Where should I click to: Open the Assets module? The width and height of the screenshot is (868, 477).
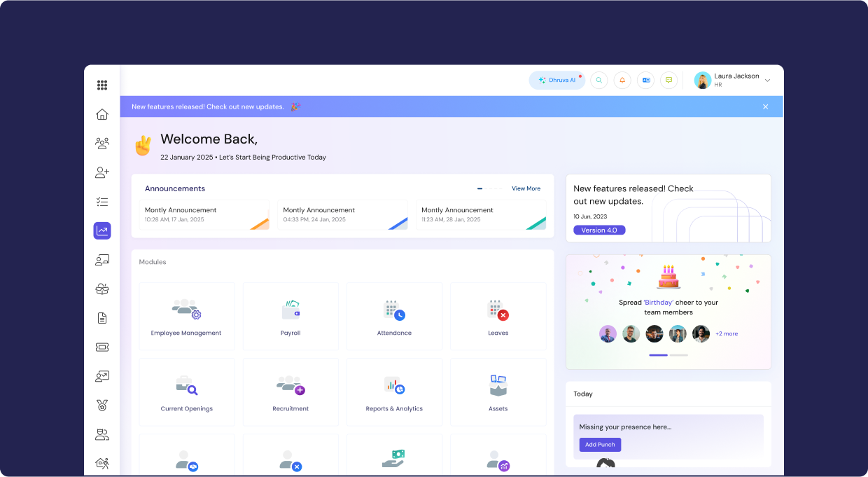click(498, 392)
